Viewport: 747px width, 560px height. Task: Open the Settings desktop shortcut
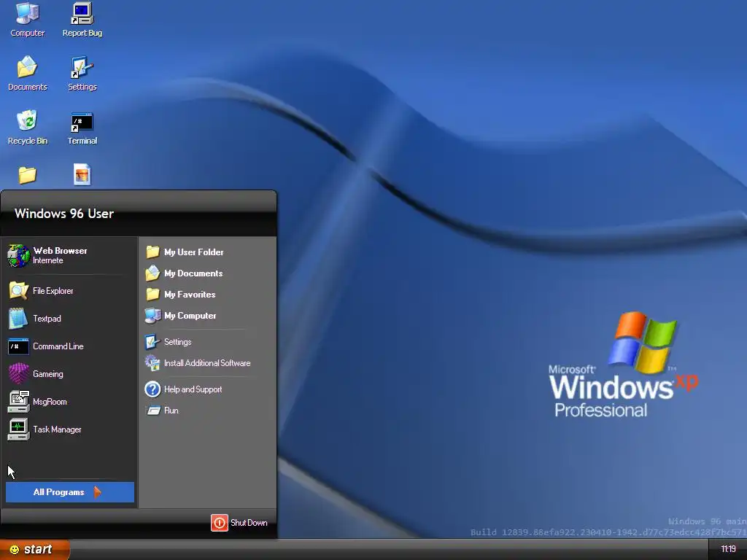click(82, 74)
